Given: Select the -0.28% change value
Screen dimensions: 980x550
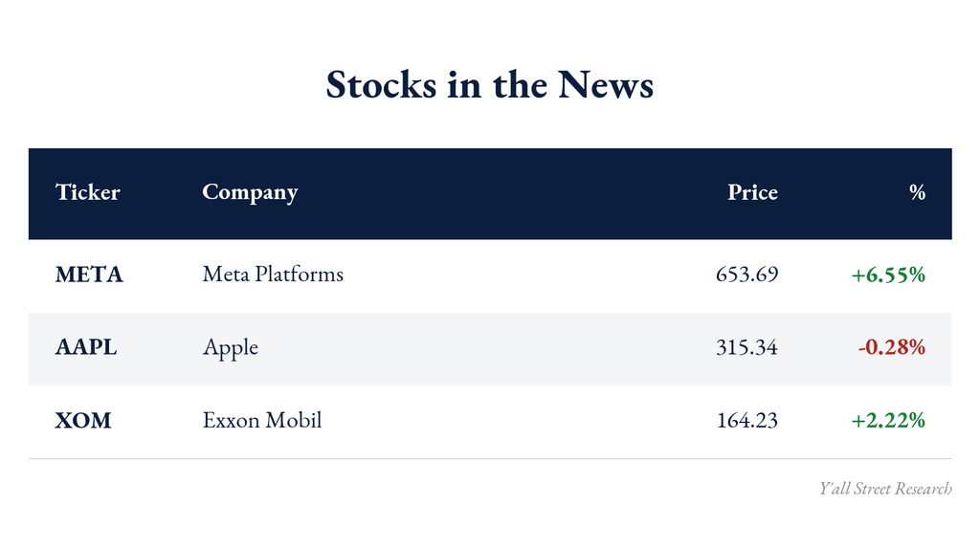Looking at the screenshot, I should [x=892, y=347].
